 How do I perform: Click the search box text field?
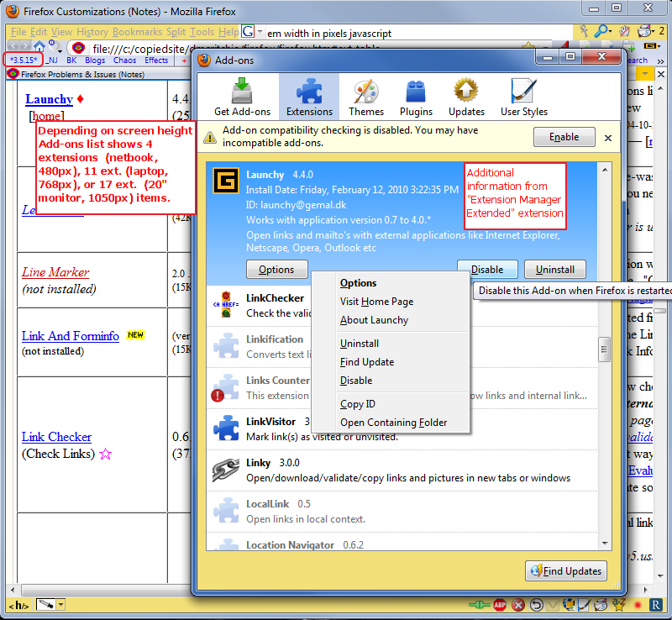417,33
